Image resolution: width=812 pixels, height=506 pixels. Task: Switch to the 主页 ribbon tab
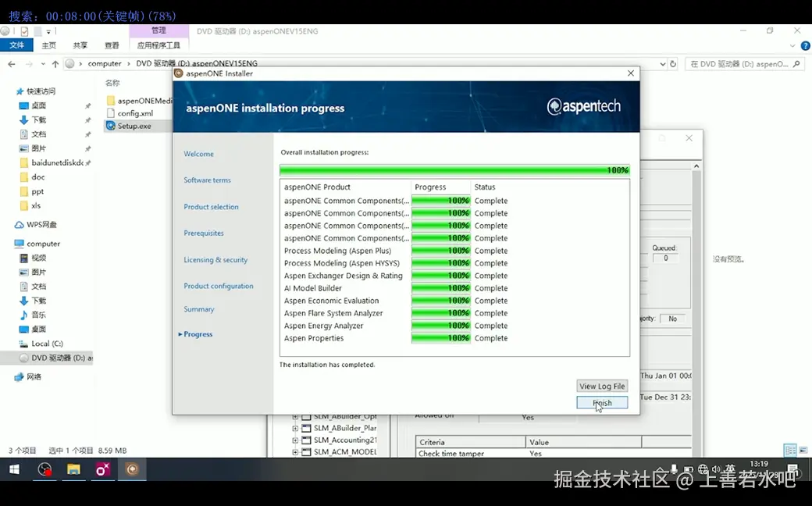pos(48,45)
